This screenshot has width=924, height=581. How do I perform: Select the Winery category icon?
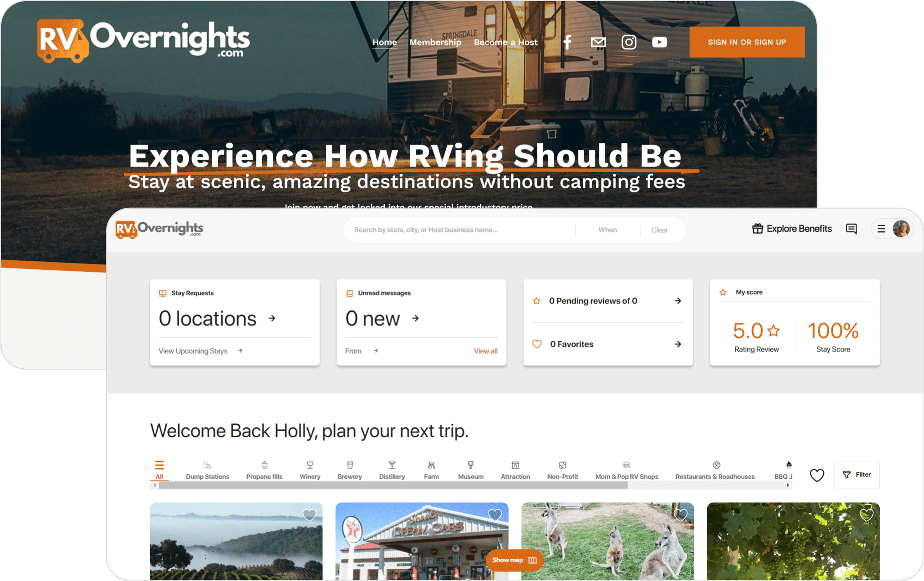pos(310,465)
